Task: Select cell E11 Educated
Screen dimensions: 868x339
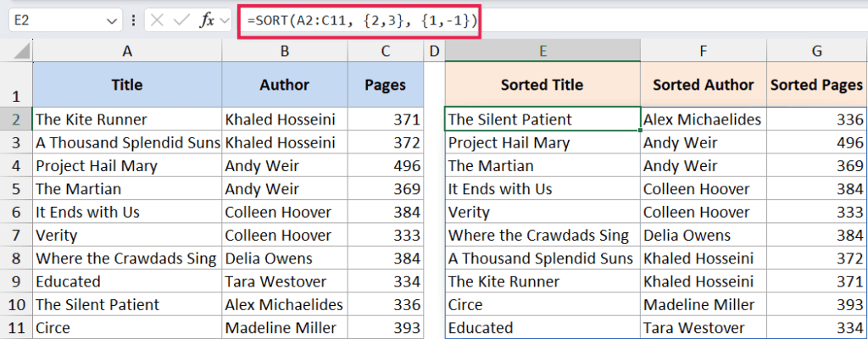Action: click(543, 328)
